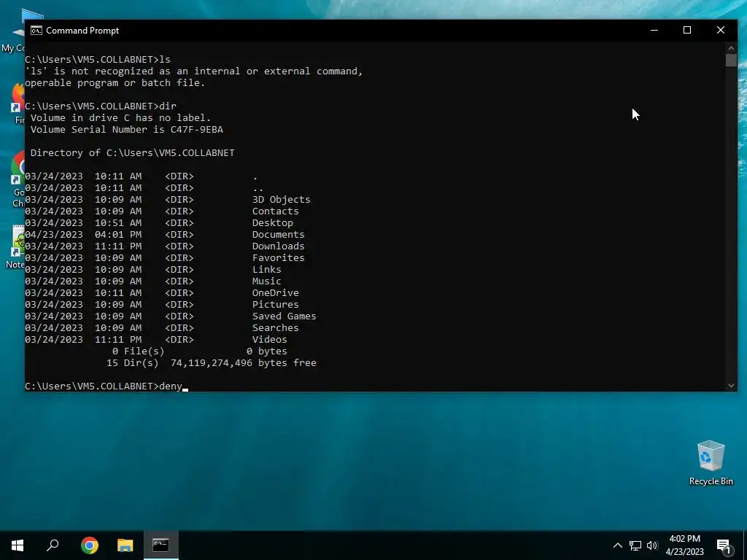747x560 pixels.
Task: Select the Recycle Bin desktop icon
Action: coord(711,463)
